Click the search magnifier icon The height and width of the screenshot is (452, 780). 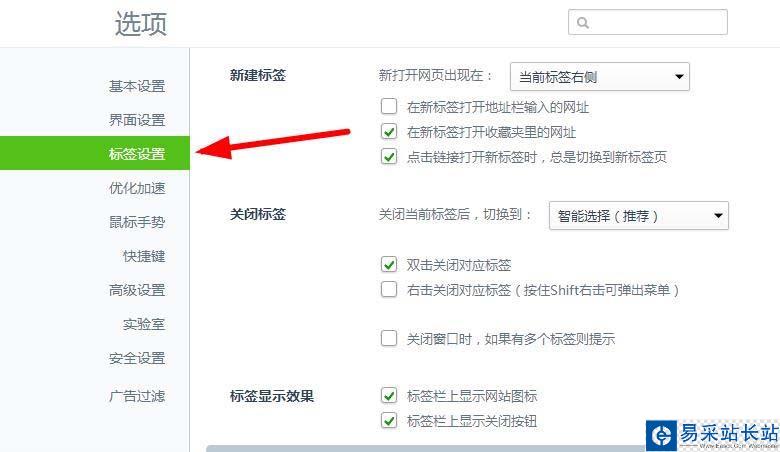coord(583,23)
